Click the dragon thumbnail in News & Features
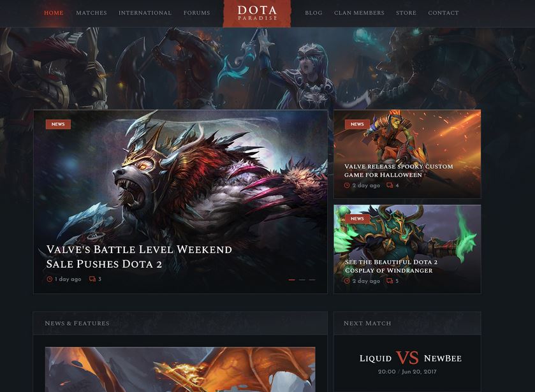Screen dimensions: 535x392 click(180, 370)
